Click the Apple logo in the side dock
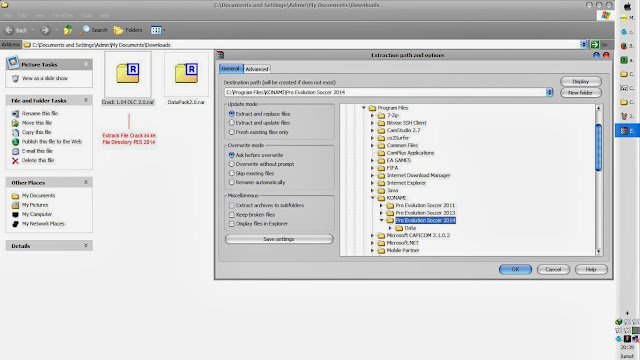 [x=627, y=7]
